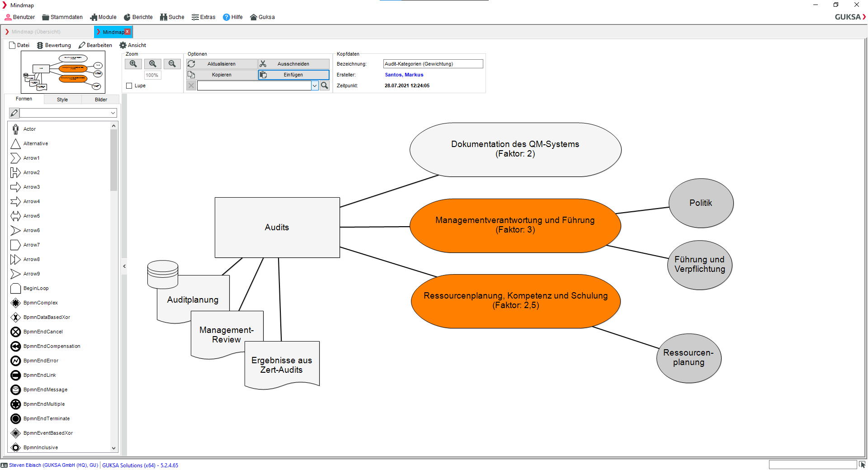Screen dimensions: 868x470
Task: Switch to the Style tab
Action: [x=62, y=100]
